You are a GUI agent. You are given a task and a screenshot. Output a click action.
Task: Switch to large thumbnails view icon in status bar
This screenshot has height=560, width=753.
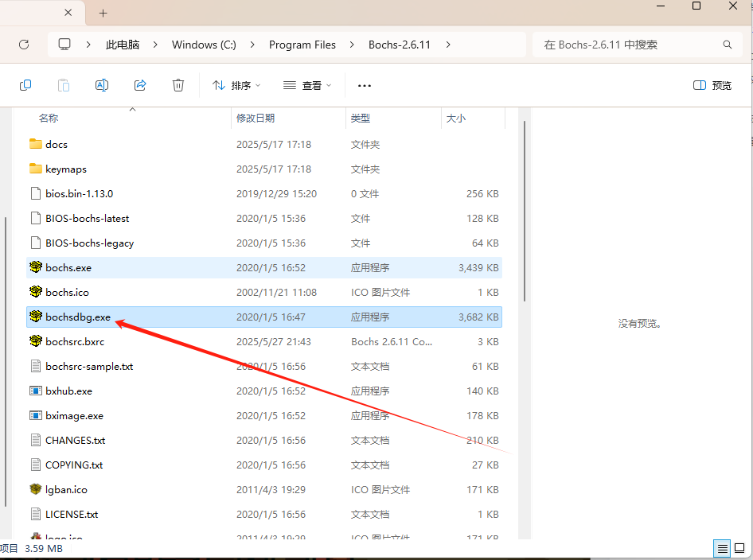point(739,549)
